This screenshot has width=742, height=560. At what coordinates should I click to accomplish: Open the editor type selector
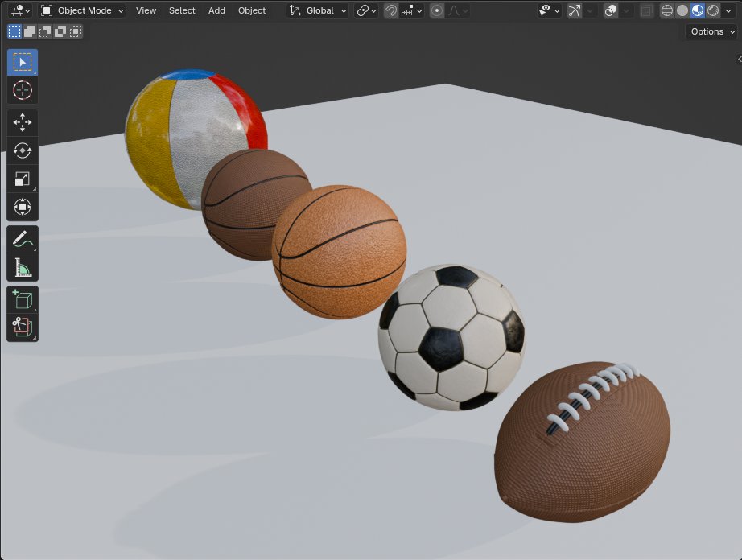(x=20, y=10)
